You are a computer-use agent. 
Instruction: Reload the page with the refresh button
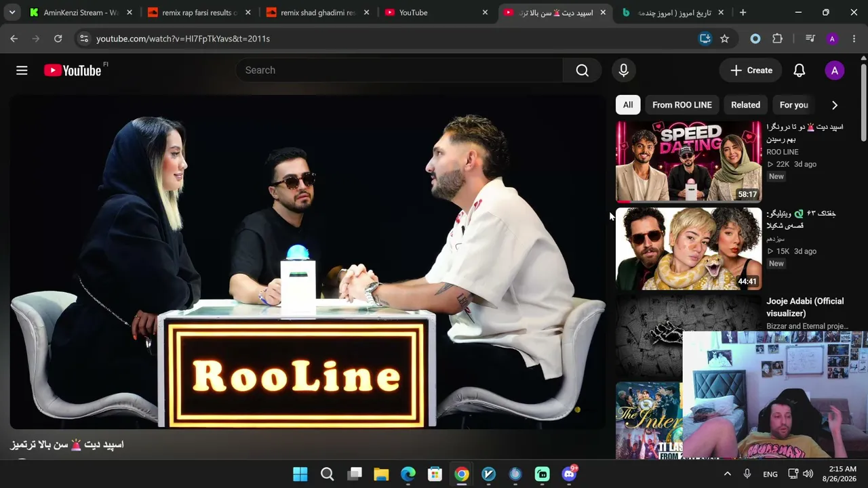[x=58, y=39]
